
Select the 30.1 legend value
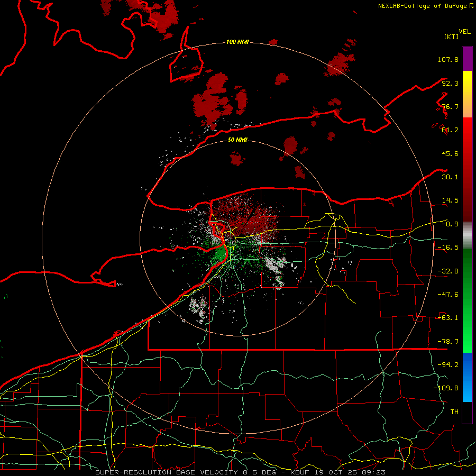(x=450, y=177)
